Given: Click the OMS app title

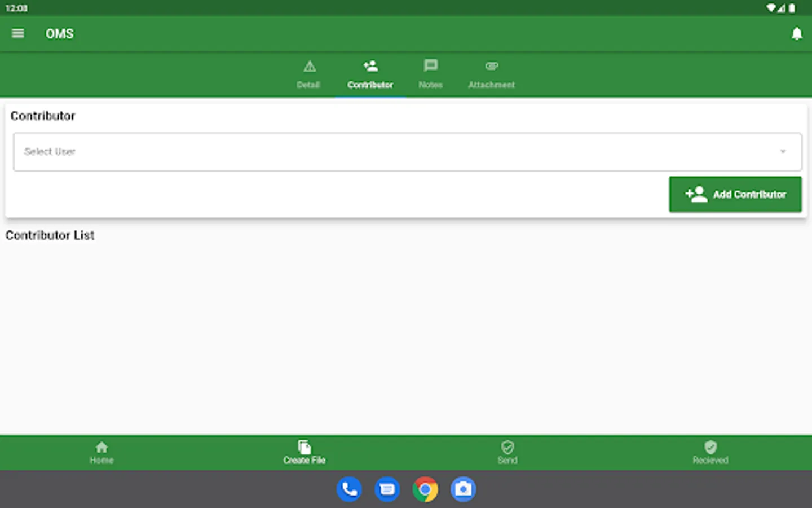Looking at the screenshot, I should (60, 34).
